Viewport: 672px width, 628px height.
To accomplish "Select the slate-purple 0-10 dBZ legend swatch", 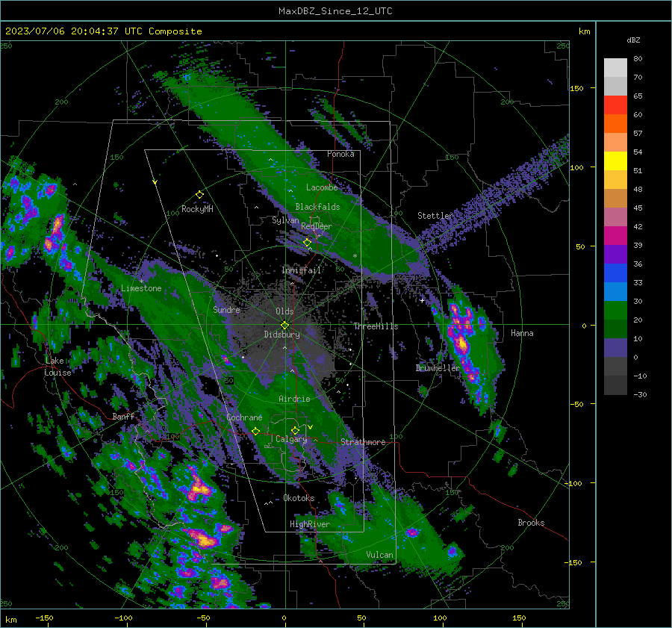I will click(x=615, y=348).
